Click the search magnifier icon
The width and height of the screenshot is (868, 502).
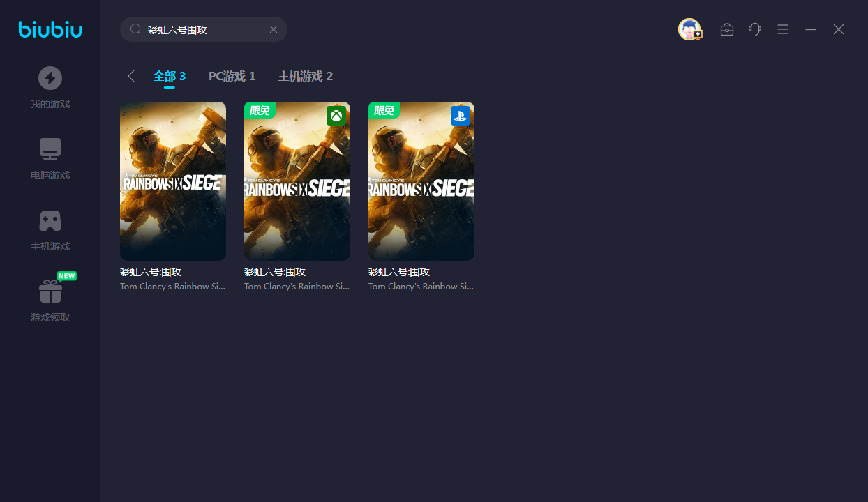(135, 29)
